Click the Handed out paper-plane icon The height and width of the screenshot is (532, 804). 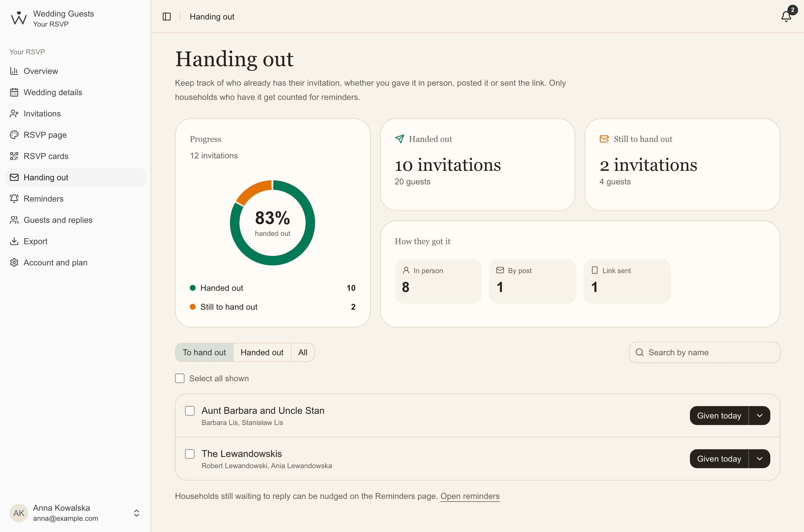(x=400, y=139)
